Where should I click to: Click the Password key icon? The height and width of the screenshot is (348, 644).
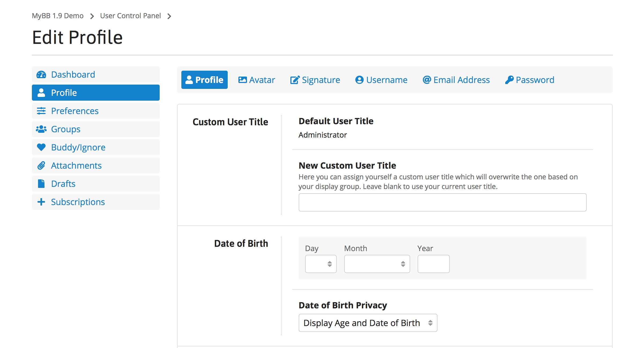tap(509, 80)
